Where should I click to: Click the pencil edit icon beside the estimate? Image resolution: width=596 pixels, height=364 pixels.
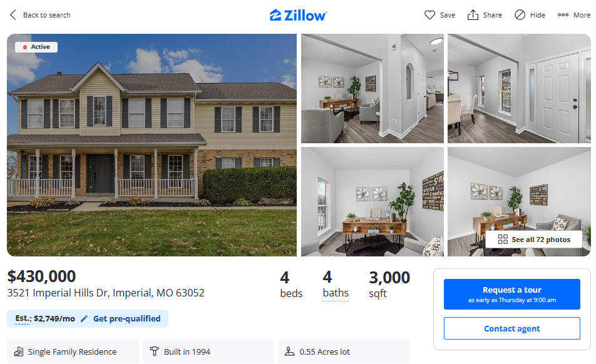pos(84,319)
